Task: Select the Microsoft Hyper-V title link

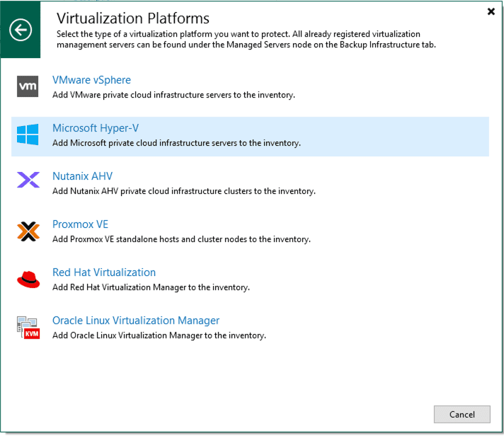Action: tap(95, 128)
